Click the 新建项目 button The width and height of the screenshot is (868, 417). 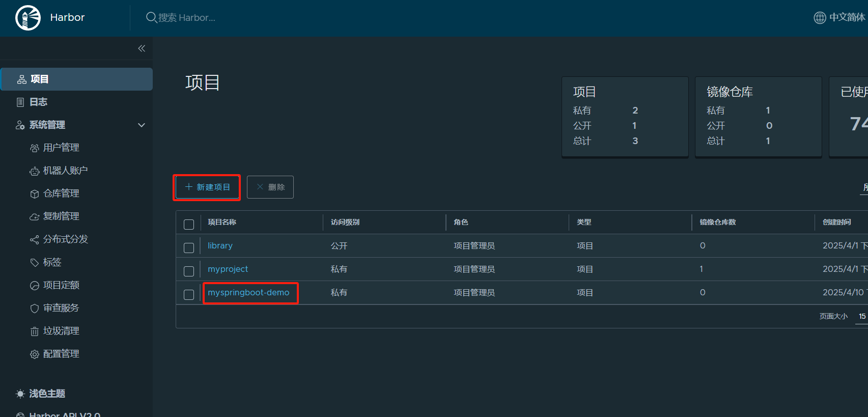point(207,187)
